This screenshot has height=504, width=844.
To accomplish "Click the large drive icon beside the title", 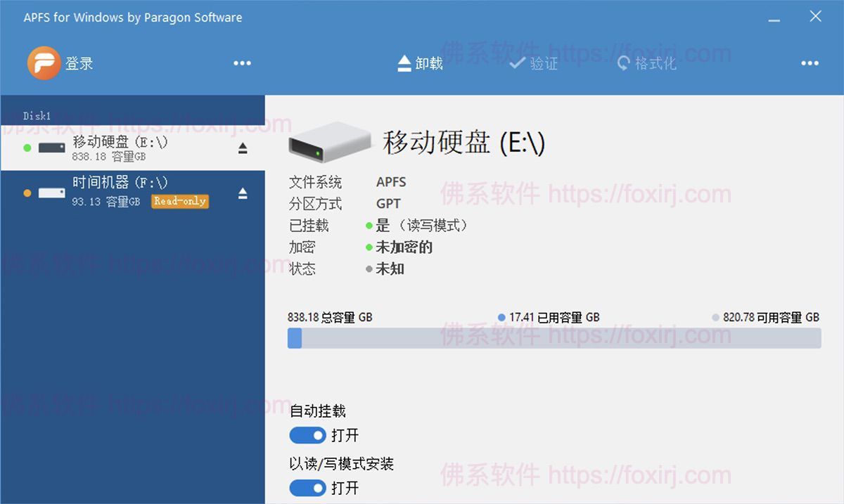I will 329,141.
